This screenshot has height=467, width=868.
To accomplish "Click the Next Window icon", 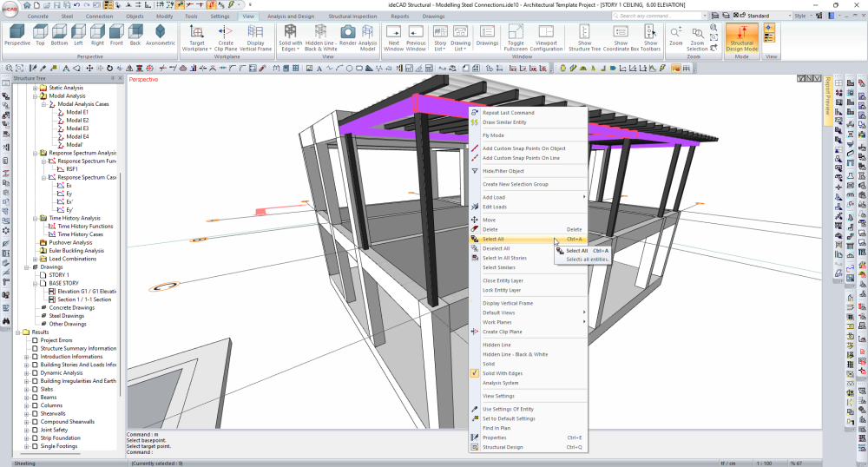I will coord(393,33).
